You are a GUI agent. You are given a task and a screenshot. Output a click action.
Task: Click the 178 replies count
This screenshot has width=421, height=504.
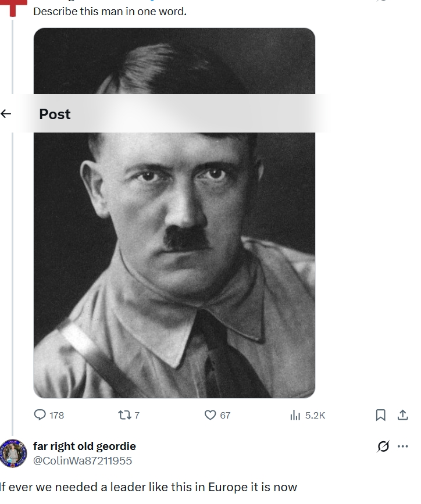pos(57,415)
